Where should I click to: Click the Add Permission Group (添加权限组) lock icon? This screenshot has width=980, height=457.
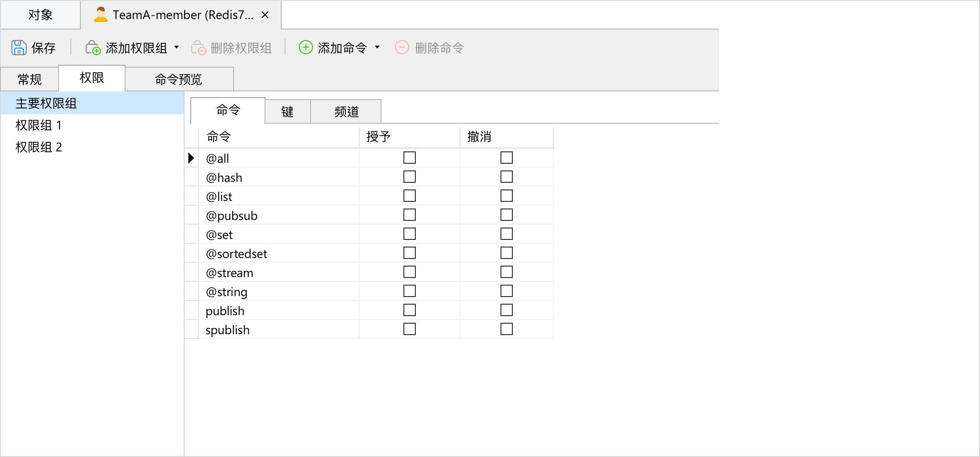(93, 48)
